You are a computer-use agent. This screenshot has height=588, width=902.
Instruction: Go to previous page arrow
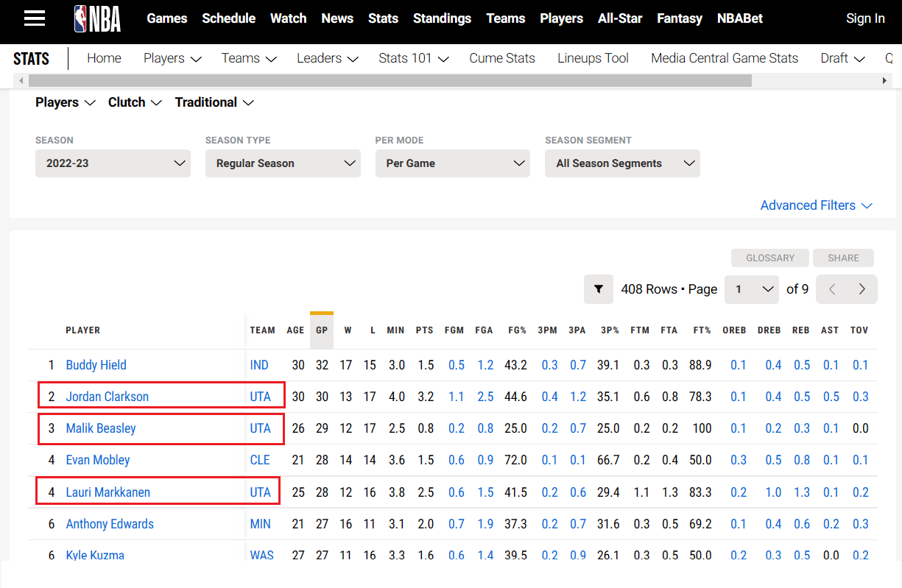[832, 289]
